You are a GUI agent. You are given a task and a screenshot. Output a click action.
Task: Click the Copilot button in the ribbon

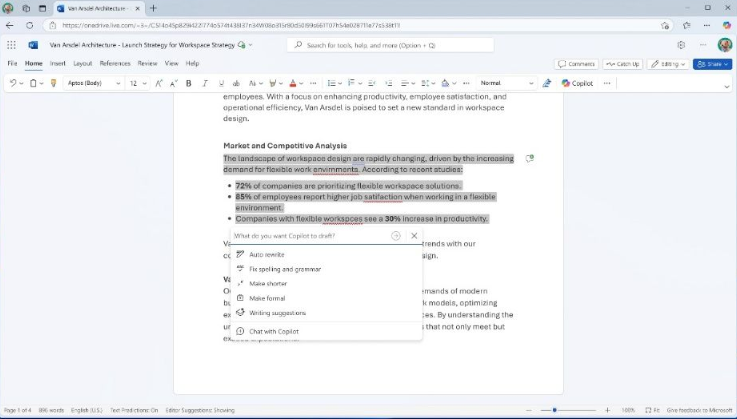point(577,83)
